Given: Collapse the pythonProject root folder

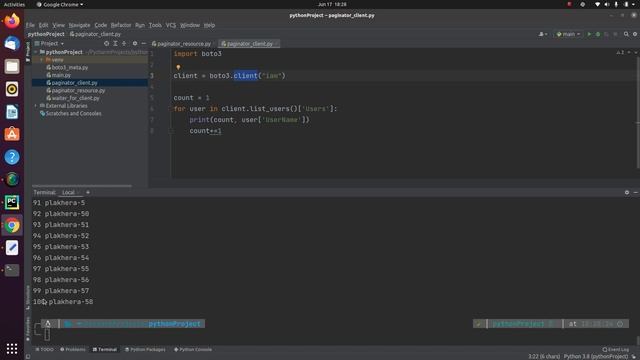Looking at the screenshot, I should point(36,52).
